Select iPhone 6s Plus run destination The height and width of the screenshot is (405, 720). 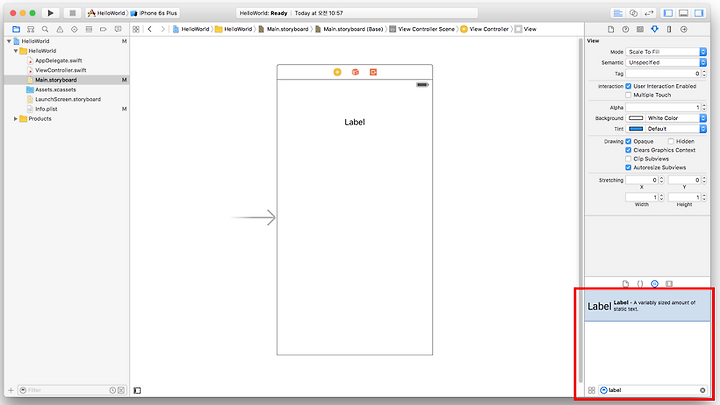pyautogui.click(x=154, y=13)
